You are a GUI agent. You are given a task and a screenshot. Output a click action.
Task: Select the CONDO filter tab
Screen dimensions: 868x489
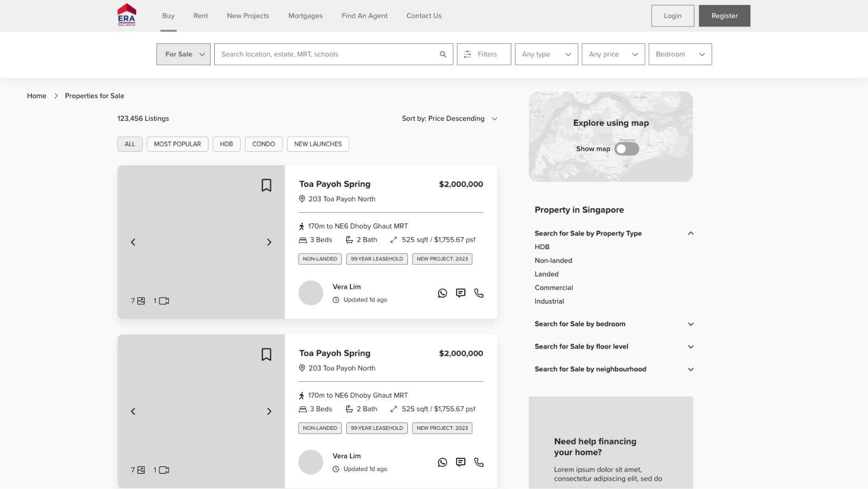[x=263, y=144]
